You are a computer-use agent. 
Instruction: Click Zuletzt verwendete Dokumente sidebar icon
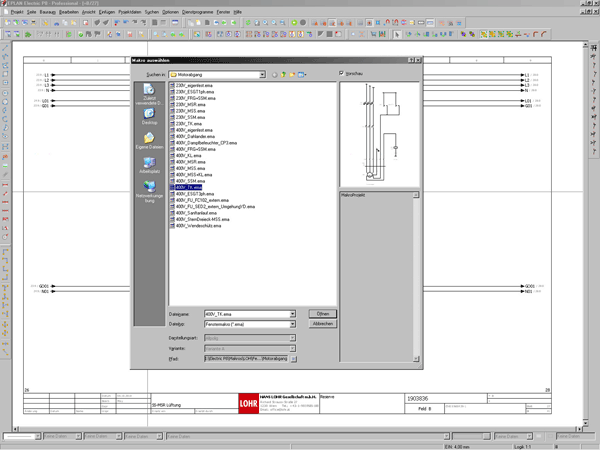[149, 93]
